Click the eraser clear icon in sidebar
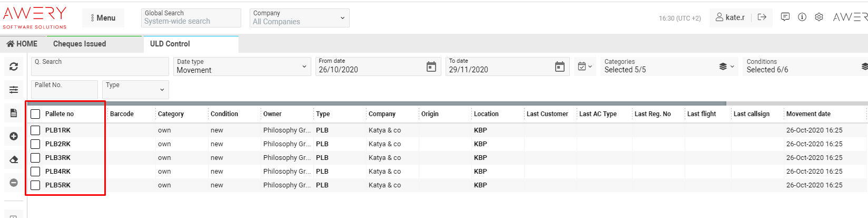Image resolution: width=868 pixels, height=218 pixels. [14, 159]
